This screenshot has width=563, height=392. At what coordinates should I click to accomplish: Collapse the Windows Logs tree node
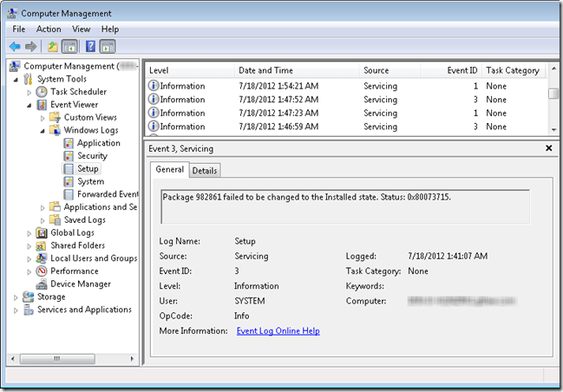pyautogui.click(x=42, y=130)
